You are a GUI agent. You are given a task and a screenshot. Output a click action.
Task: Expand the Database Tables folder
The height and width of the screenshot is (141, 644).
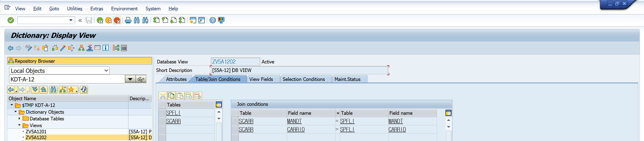coord(19,118)
